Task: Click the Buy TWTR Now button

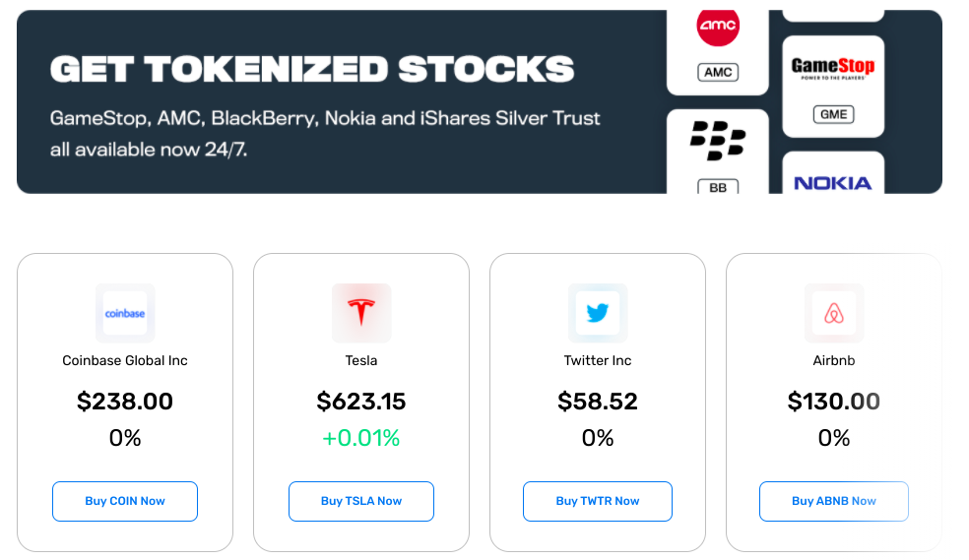Action: click(x=598, y=501)
